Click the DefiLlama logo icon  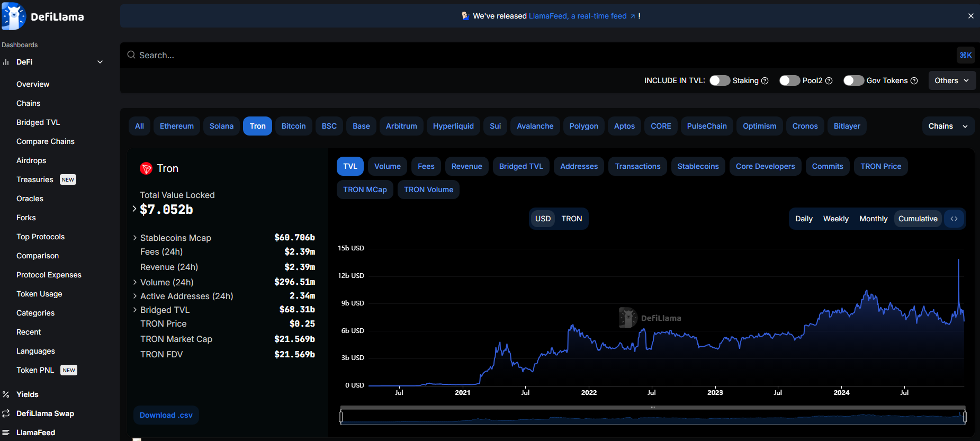[x=14, y=16]
